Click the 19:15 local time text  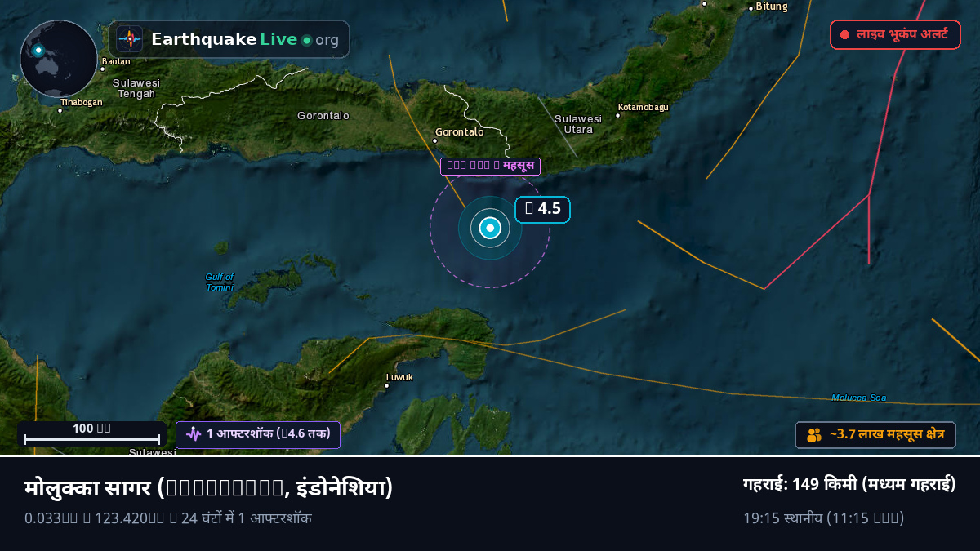(823, 518)
